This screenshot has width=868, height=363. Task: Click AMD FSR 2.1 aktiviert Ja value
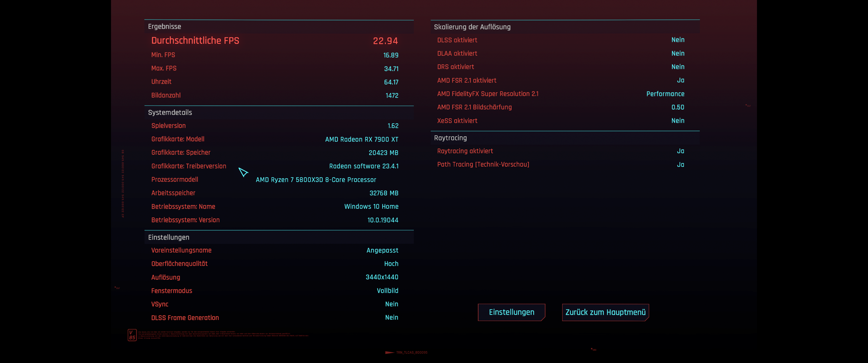point(680,80)
